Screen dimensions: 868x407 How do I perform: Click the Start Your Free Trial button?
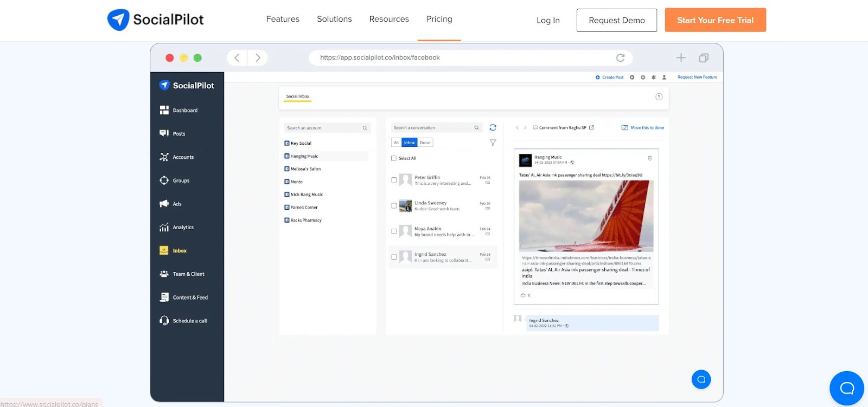point(715,20)
